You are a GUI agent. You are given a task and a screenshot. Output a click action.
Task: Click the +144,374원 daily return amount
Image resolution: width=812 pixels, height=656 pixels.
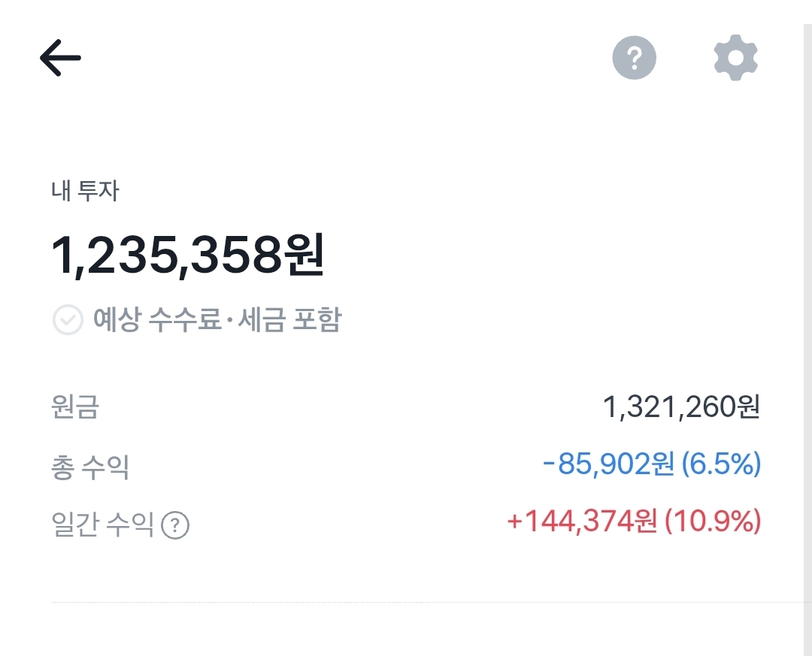coord(583,521)
